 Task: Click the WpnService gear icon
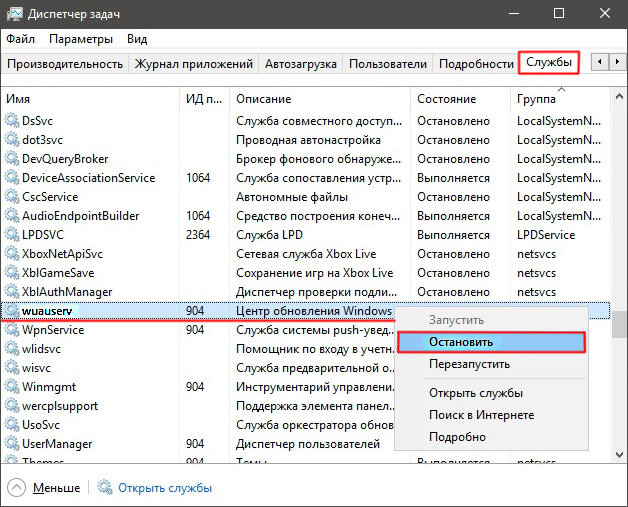tap(12, 330)
